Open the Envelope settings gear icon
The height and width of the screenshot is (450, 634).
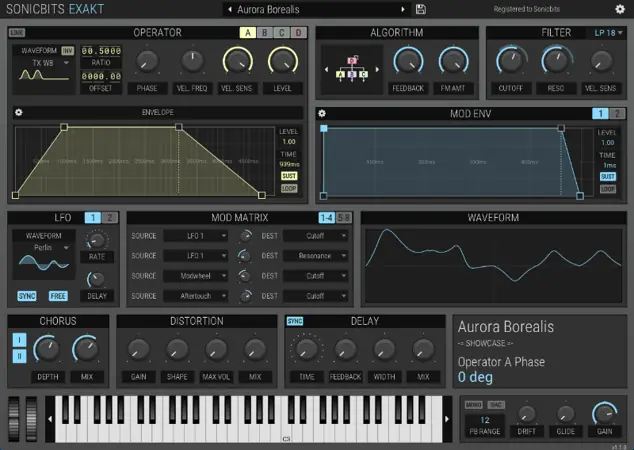18,112
